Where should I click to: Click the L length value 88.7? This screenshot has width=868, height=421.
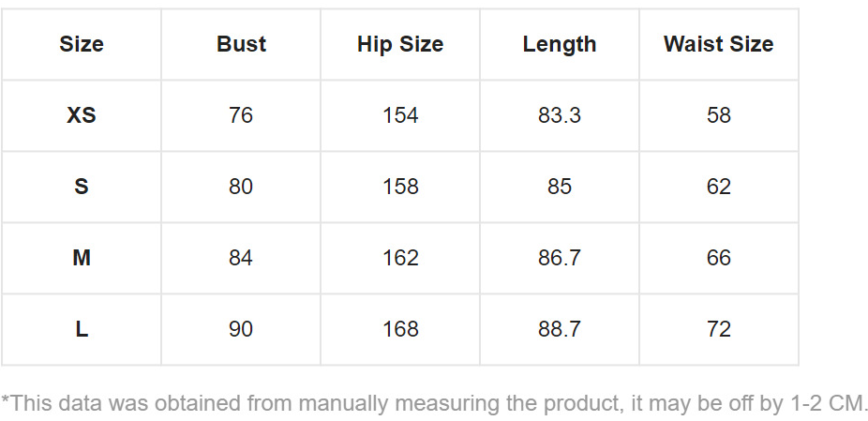560,329
